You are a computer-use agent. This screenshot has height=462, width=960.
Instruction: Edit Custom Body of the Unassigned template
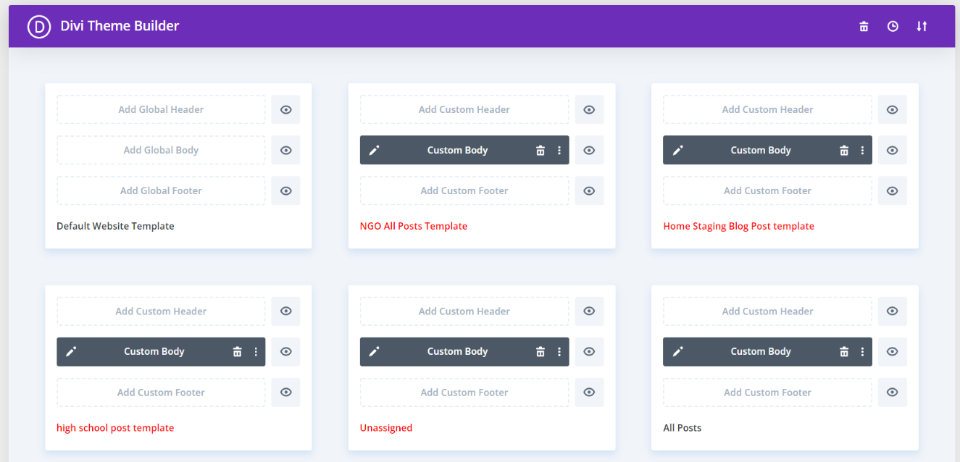pos(374,352)
